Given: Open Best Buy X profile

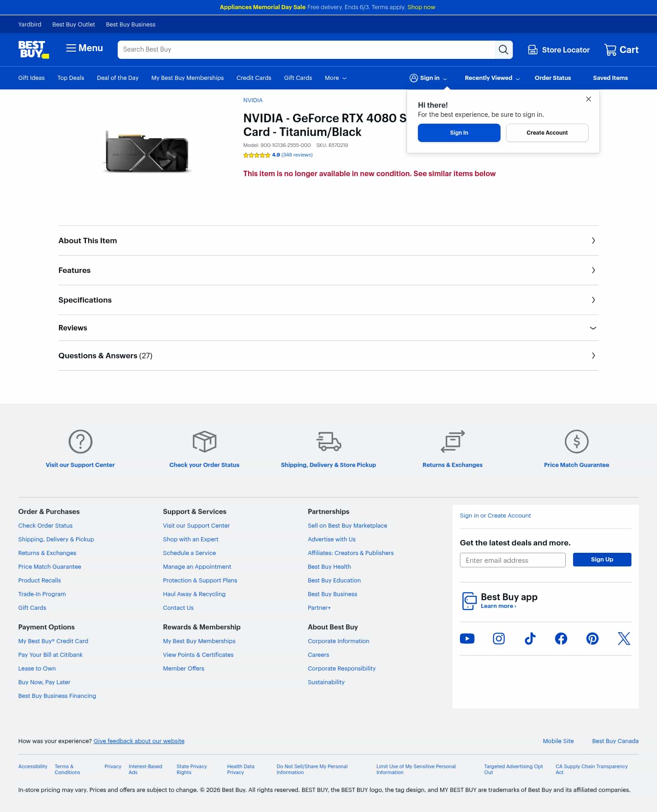Looking at the screenshot, I should coord(624,639).
